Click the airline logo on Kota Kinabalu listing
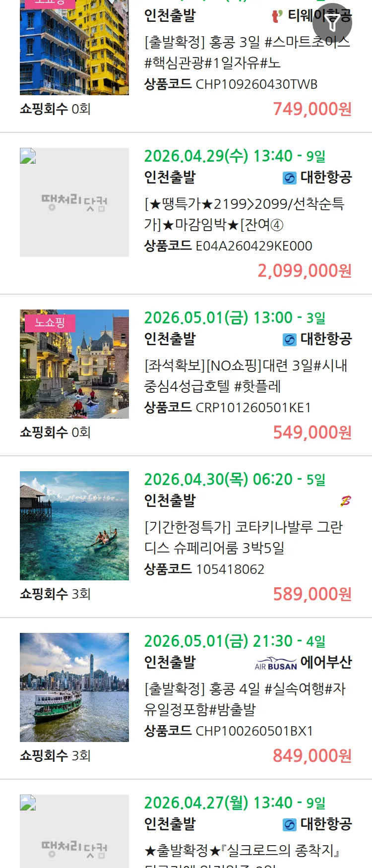Image resolution: width=372 pixels, height=868 pixels. click(345, 501)
